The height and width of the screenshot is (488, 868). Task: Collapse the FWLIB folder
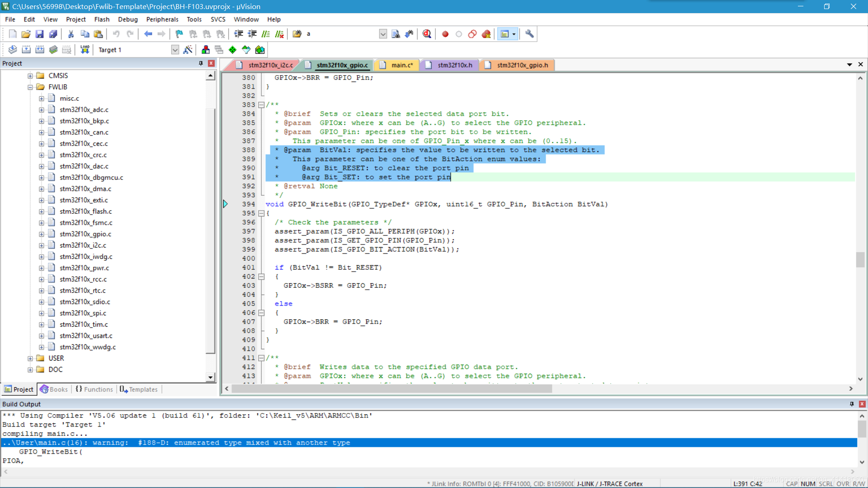30,87
